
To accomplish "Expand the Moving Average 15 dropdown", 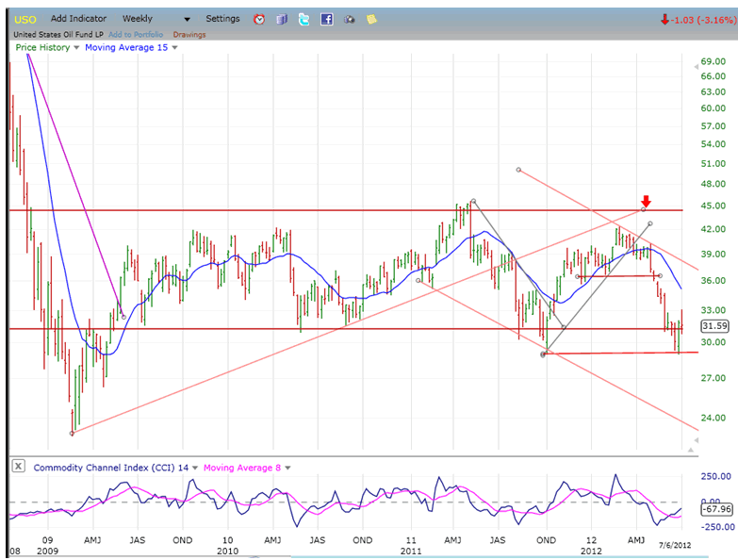I will pyautogui.click(x=174, y=48).
